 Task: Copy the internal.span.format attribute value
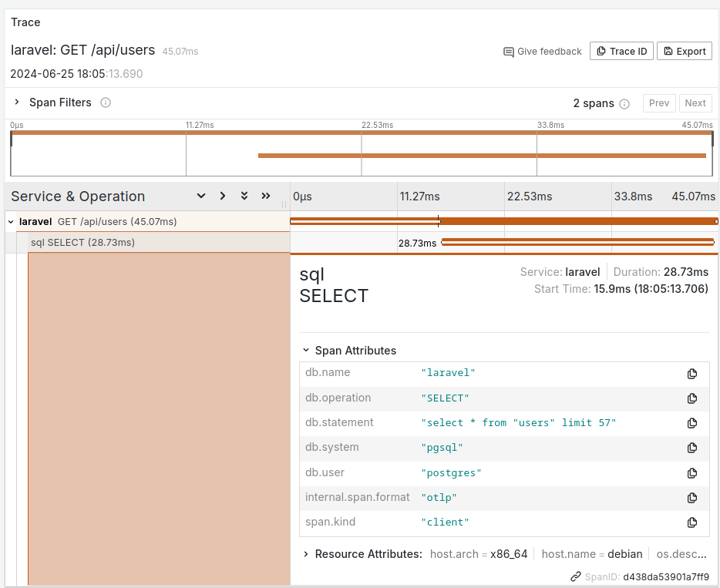pos(692,498)
